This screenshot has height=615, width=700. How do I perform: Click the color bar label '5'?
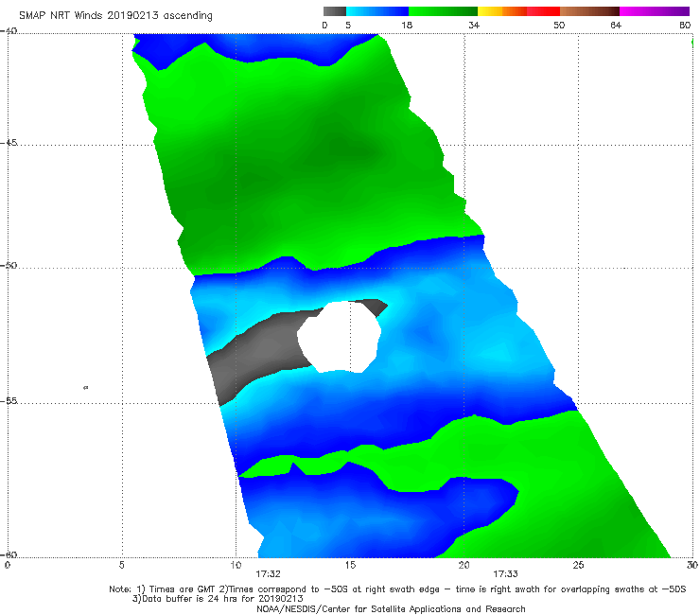point(348,25)
